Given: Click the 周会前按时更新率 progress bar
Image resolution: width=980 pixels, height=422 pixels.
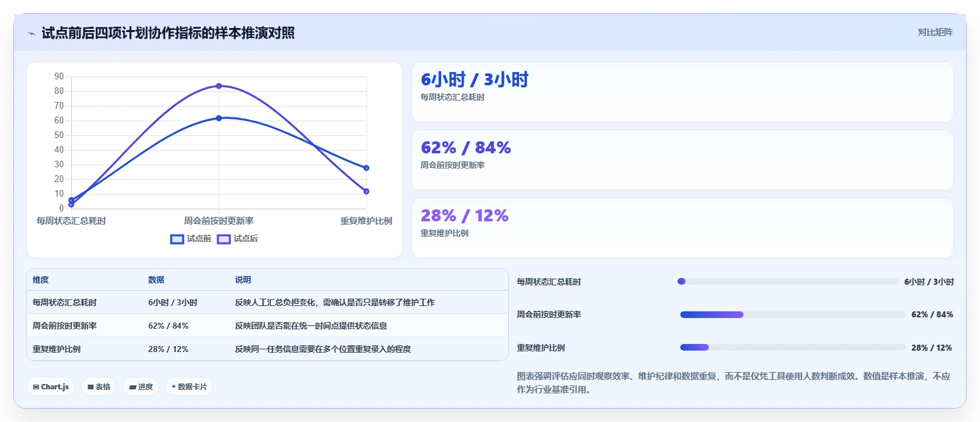Looking at the screenshot, I should coord(793,315).
